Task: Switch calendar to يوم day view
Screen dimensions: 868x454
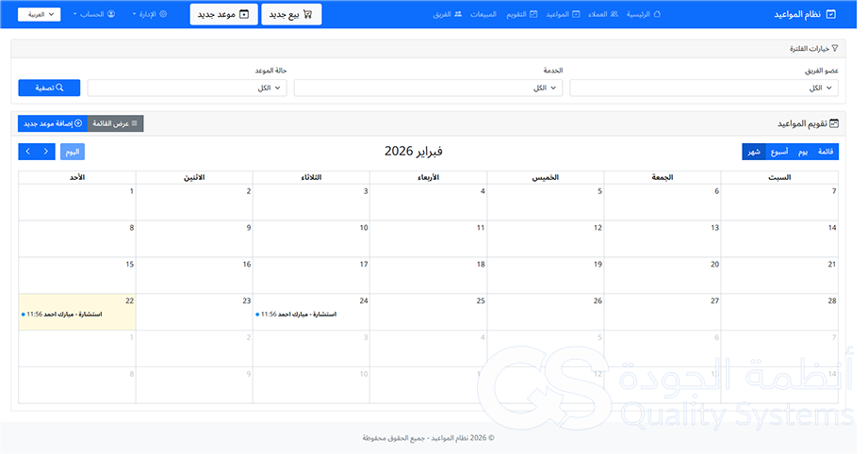Action: coord(803,152)
